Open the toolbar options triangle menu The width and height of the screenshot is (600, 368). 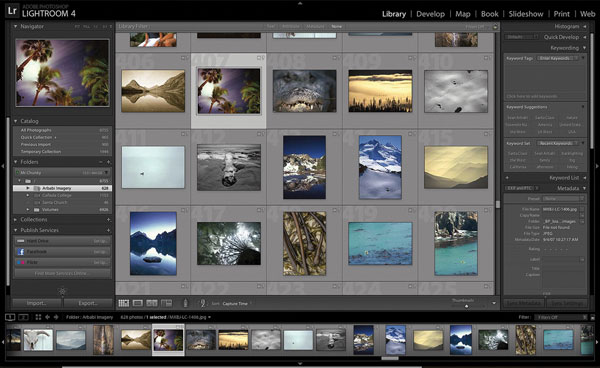coord(494,303)
